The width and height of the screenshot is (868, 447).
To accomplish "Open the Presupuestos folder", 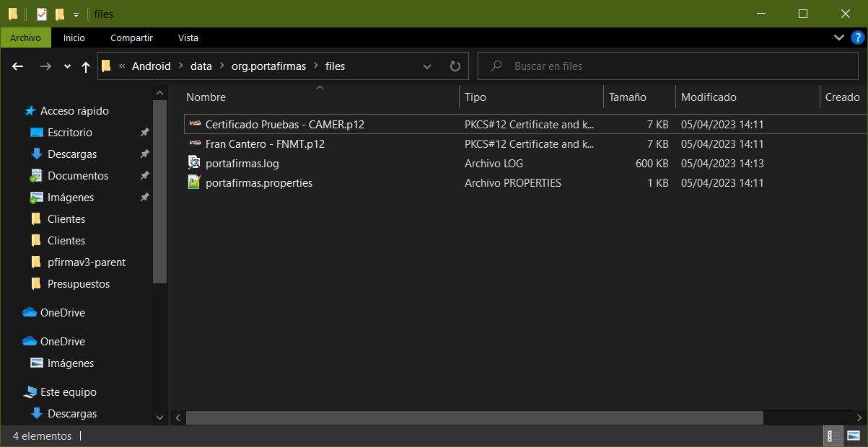I will pos(79,284).
